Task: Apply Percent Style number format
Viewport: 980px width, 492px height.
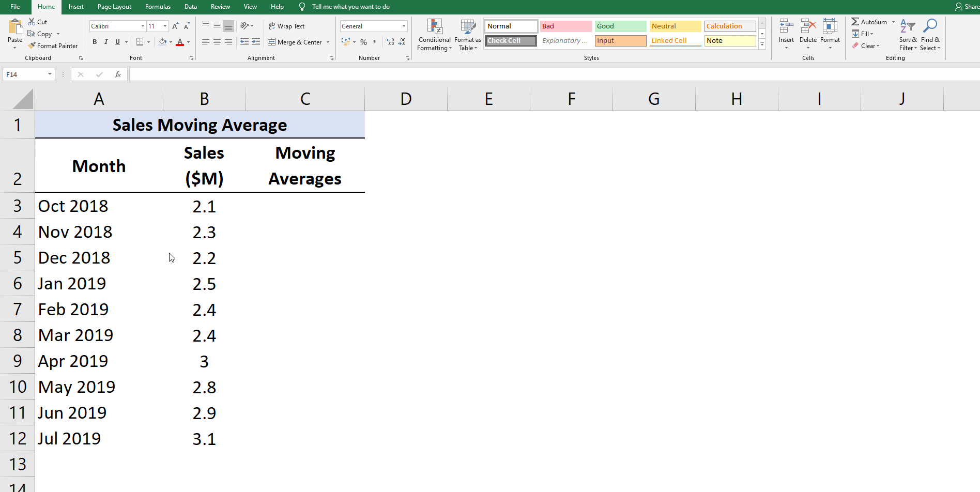Action: click(x=363, y=42)
